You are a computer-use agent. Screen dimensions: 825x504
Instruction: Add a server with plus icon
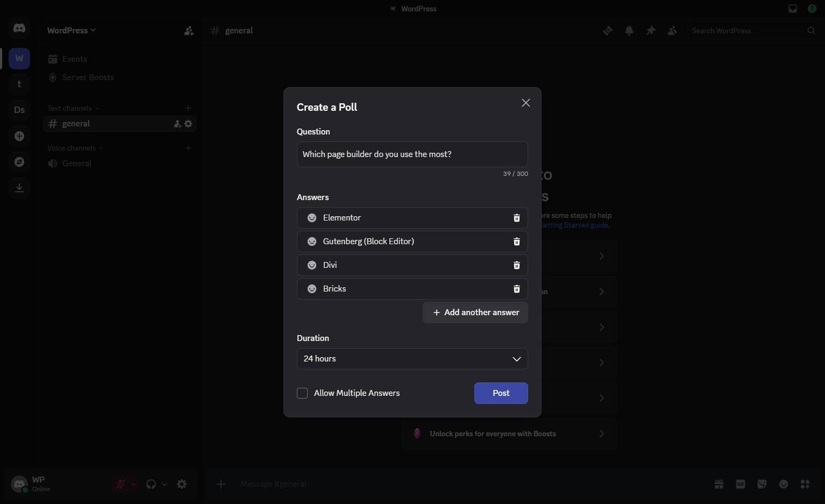point(19,136)
